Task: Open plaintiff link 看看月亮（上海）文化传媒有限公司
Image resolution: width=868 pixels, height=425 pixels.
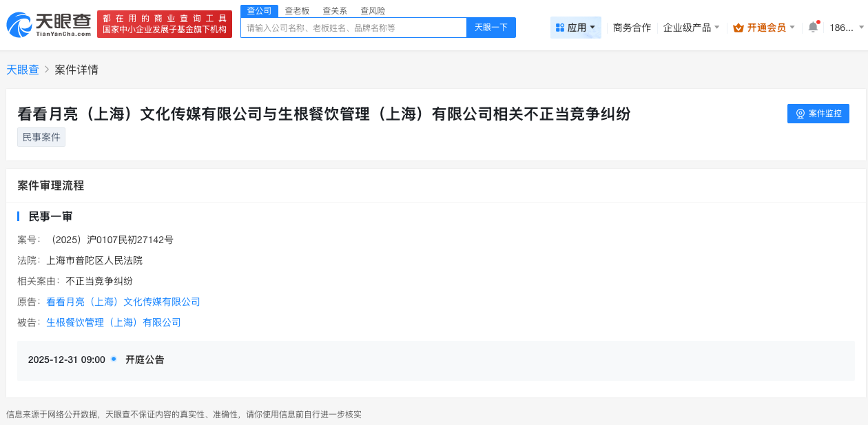Action: point(123,301)
